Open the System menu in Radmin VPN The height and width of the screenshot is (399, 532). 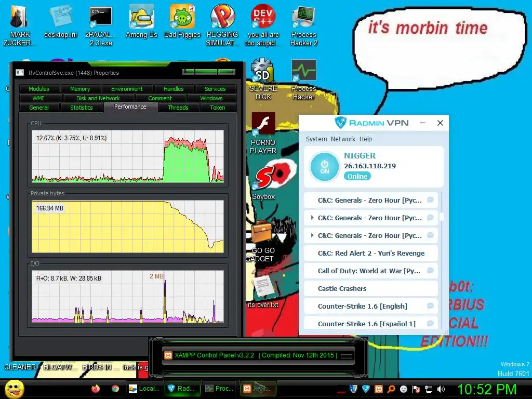pos(316,139)
